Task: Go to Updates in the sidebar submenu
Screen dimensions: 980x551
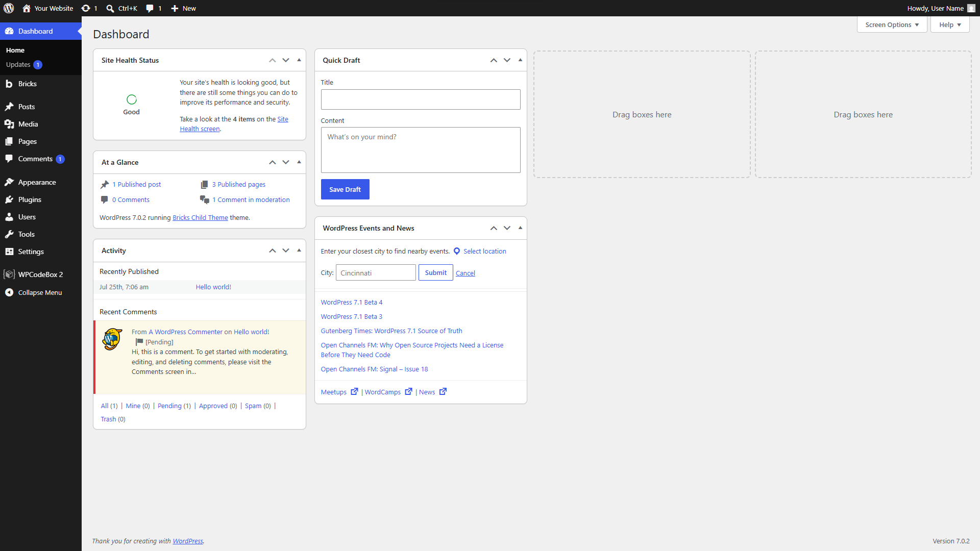Action: tap(24, 65)
